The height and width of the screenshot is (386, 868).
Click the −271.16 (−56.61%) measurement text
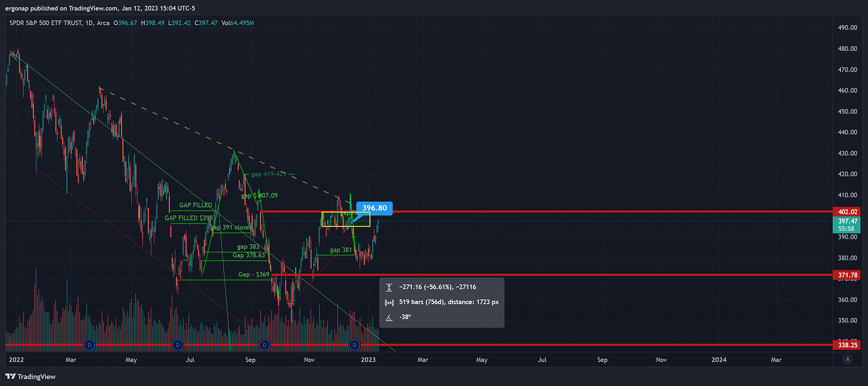(438, 287)
